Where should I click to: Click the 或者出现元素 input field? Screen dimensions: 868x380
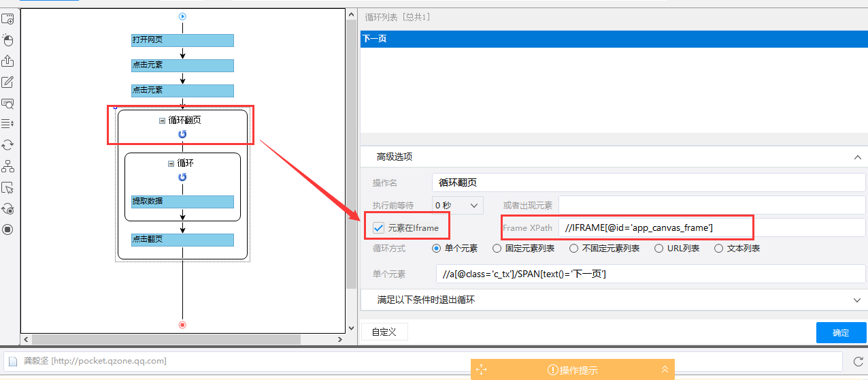(x=712, y=205)
